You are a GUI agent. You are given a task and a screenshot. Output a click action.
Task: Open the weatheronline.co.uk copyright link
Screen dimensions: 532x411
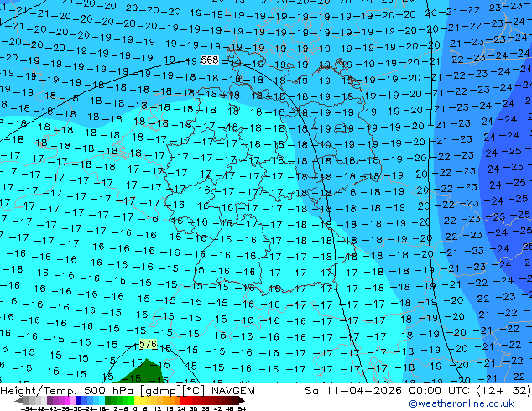pos(461,403)
